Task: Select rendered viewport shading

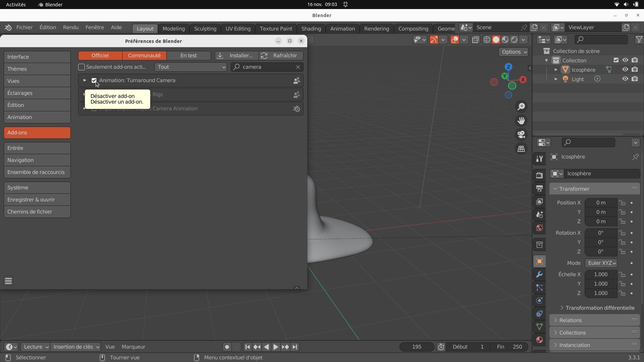Action: click(x=514, y=40)
